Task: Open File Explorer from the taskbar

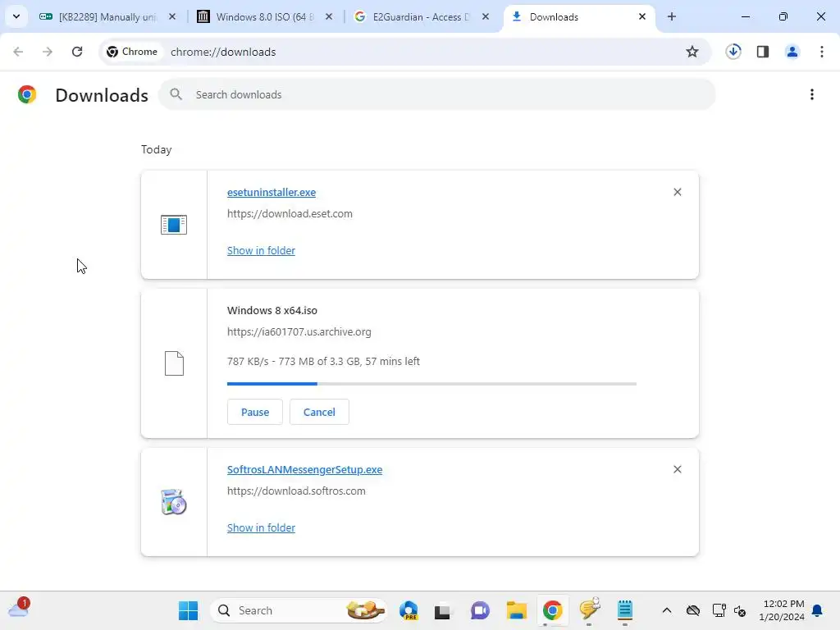Action: tap(517, 610)
